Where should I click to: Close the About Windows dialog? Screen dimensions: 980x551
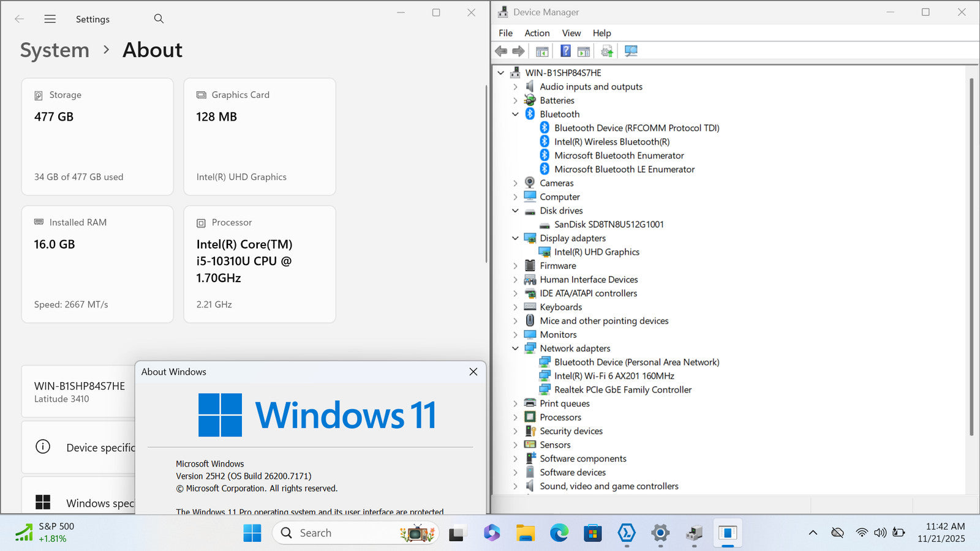click(473, 372)
